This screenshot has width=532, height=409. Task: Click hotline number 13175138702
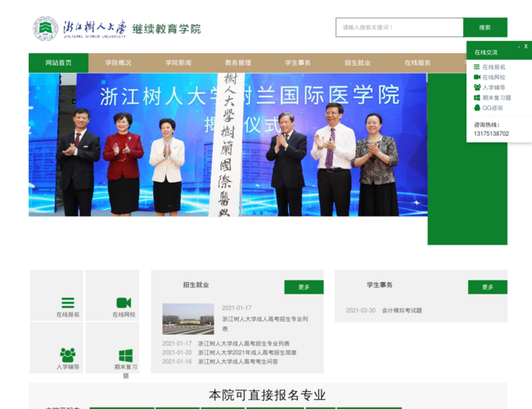[491, 133]
